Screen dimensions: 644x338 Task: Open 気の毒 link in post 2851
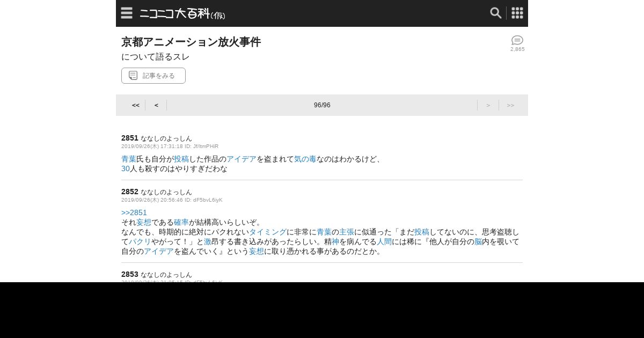(305, 159)
